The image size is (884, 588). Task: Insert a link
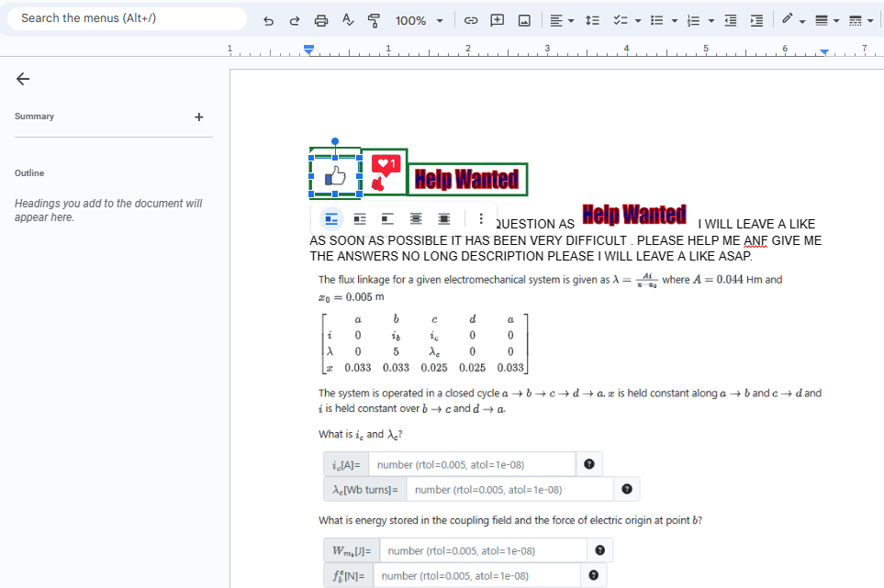pyautogui.click(x=470, y=21)
